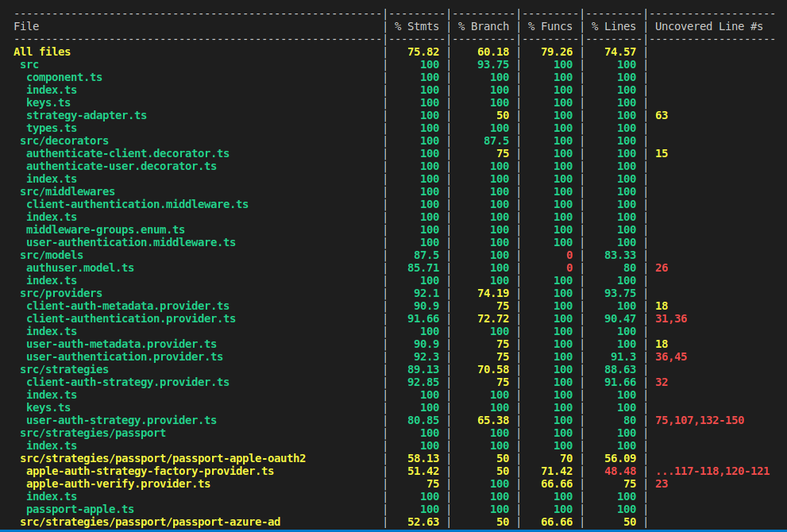
Task: Click uncovered lines 36,45
Action: tap(671, 357)
